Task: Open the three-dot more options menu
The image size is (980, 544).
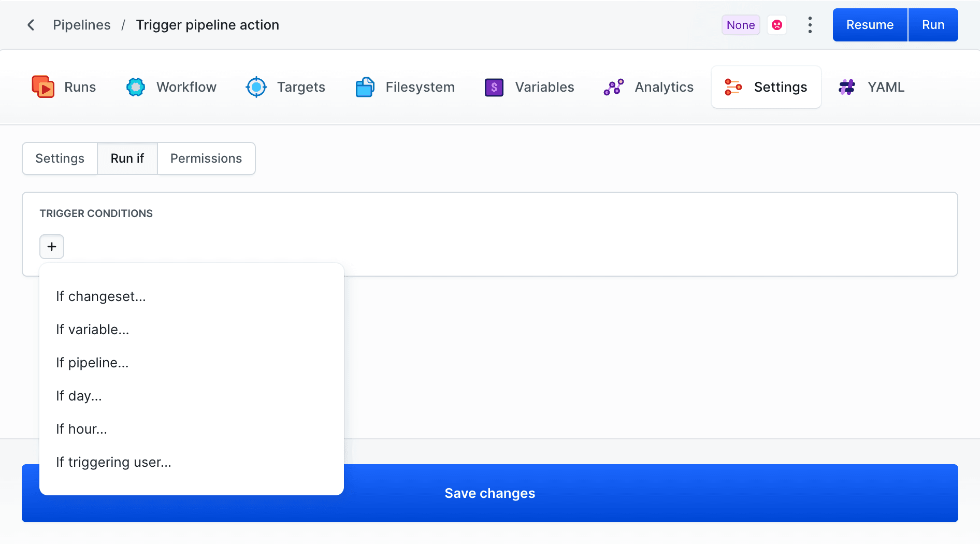Action: [810, 25]
